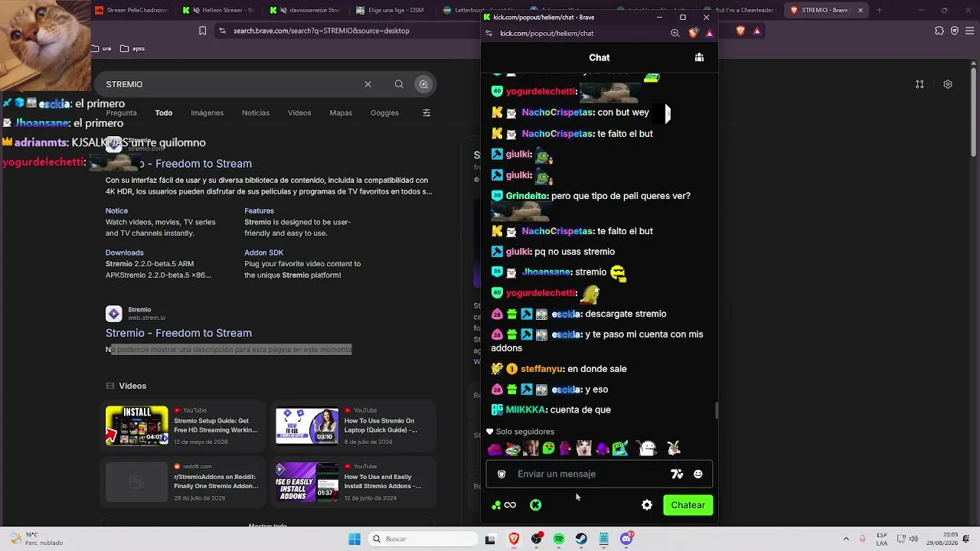980x551 pixels.
Task: Click the chat scrollbar thumb
Action: click(x=717, y=411)
